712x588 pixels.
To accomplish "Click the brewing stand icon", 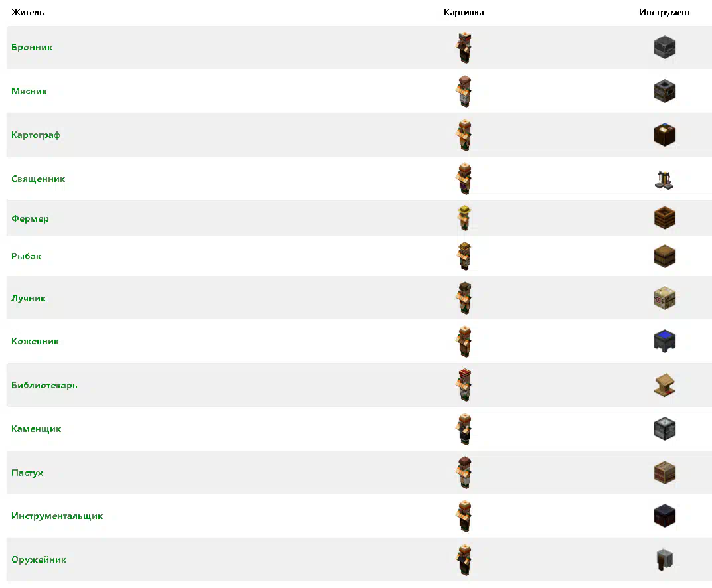I will (664, 179).
